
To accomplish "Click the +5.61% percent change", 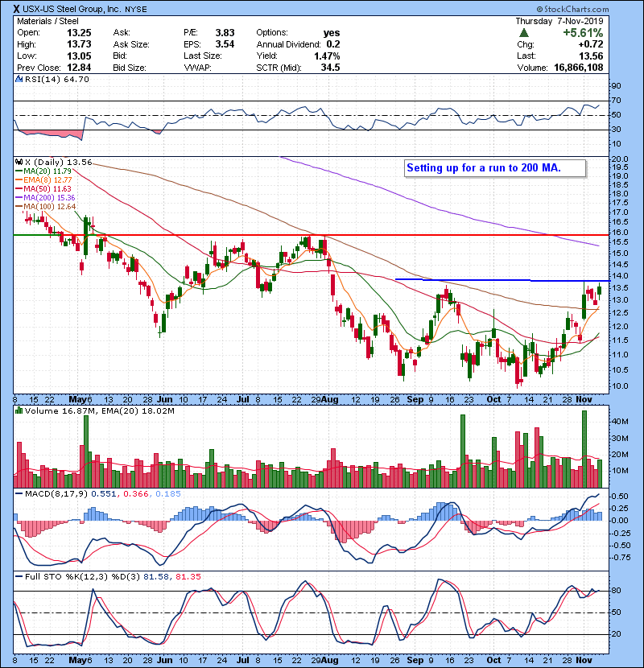I will pos(583,33).
